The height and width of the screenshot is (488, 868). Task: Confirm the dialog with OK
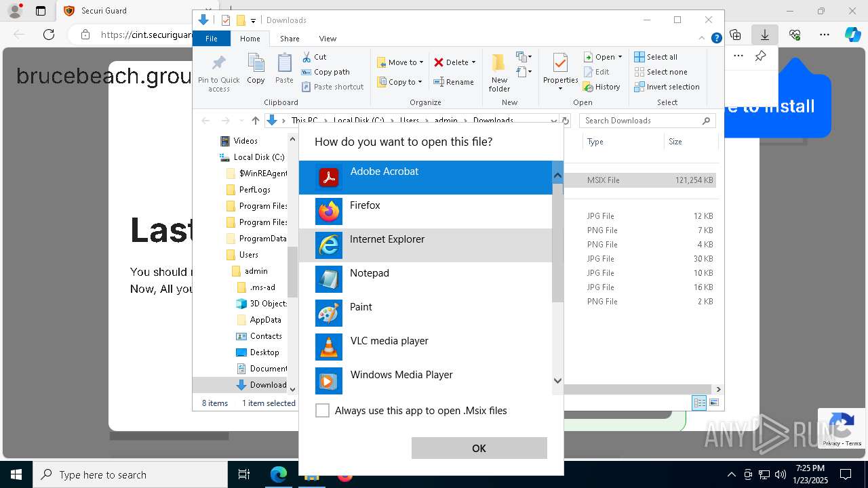[479, 448]
